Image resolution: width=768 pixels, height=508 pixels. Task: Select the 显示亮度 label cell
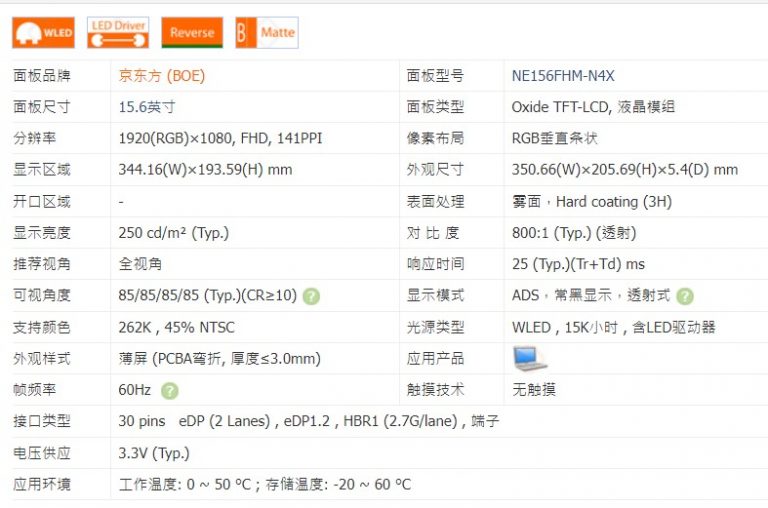(42, 233)
